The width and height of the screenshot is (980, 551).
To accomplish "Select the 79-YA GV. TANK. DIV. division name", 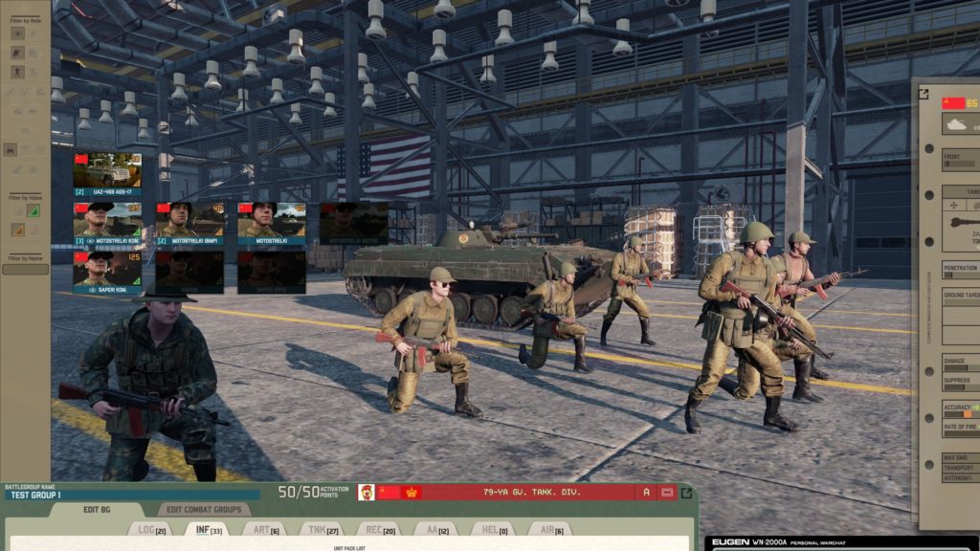I will [531, 493].
